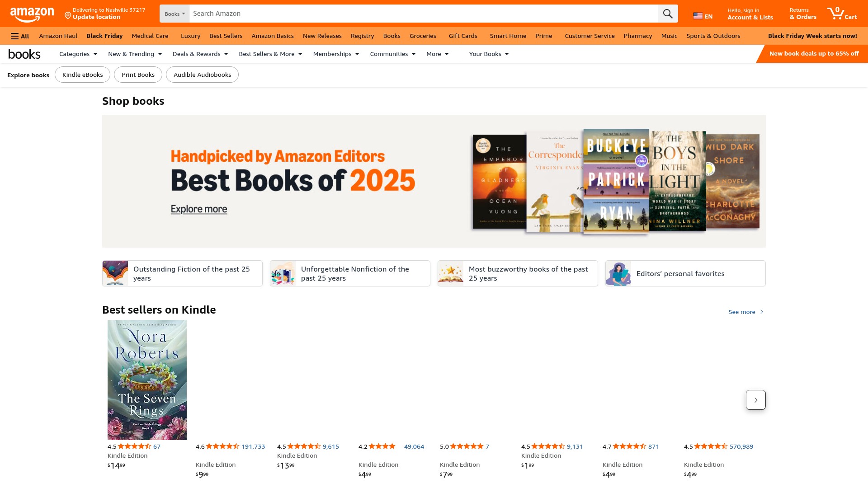
Task: Expand the More dropdown in books bar
Action: (x=437, y=54)
